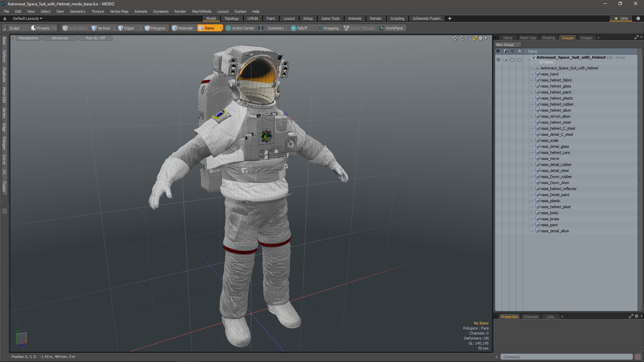Add a new layout tab with plus

pyautogui.click(x=450, y=18)
